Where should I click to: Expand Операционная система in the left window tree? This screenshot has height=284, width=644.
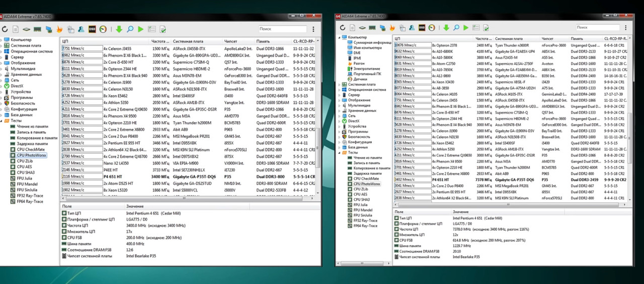(x=2, y=51)
